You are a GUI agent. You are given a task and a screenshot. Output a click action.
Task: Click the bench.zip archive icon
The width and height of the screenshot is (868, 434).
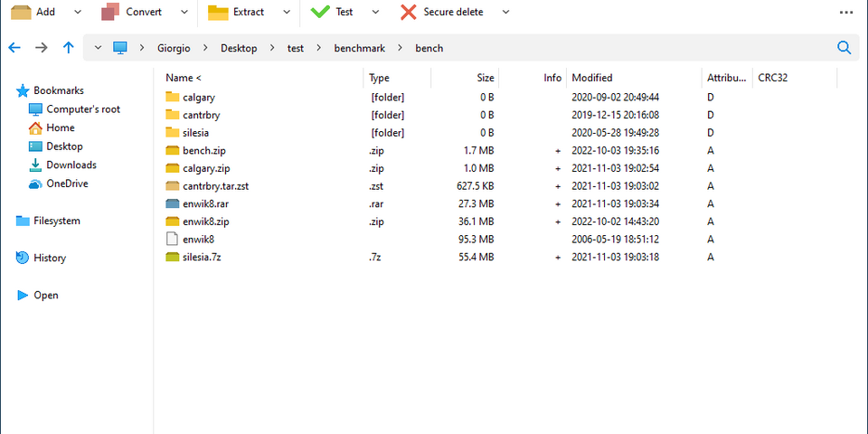coord(173,151)
